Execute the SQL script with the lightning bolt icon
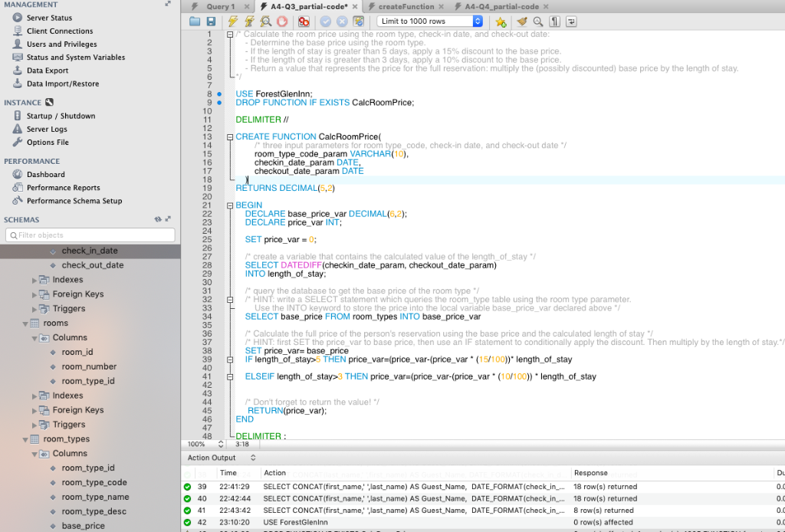The image size is (785, 532). [232, 21]
